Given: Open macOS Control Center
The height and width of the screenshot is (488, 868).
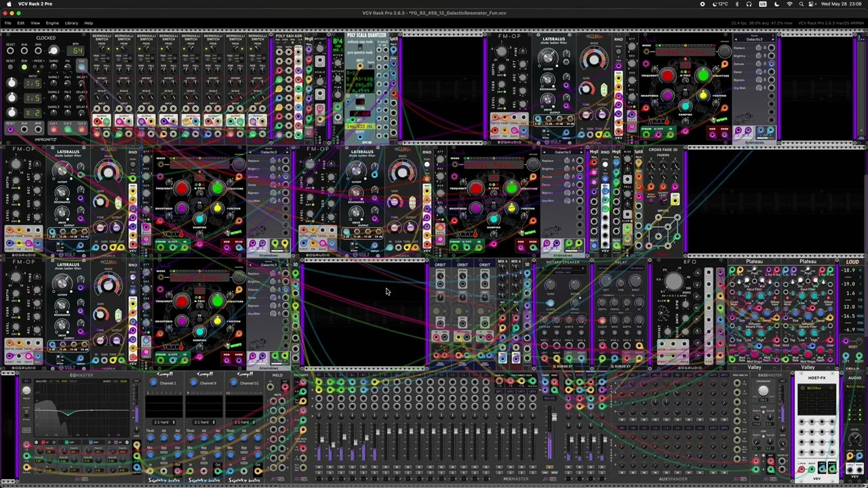Looking at the screenshot, I should 812,4.
